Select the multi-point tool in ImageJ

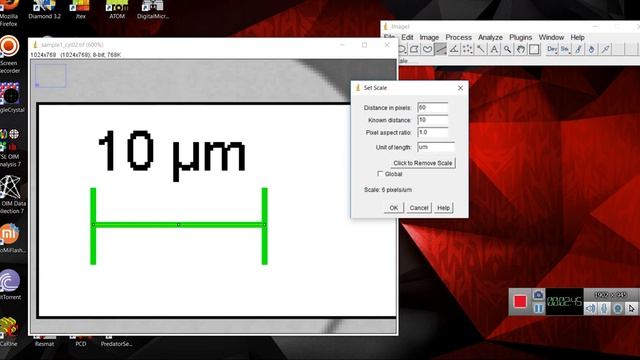click(x=467, y=49)
